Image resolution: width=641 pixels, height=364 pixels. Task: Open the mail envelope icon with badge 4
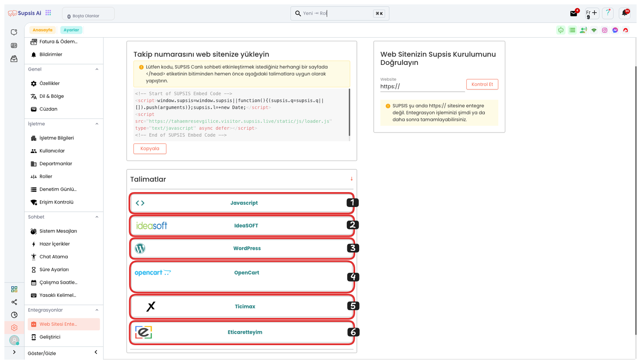pyautogui.click(x=574, y=13)
